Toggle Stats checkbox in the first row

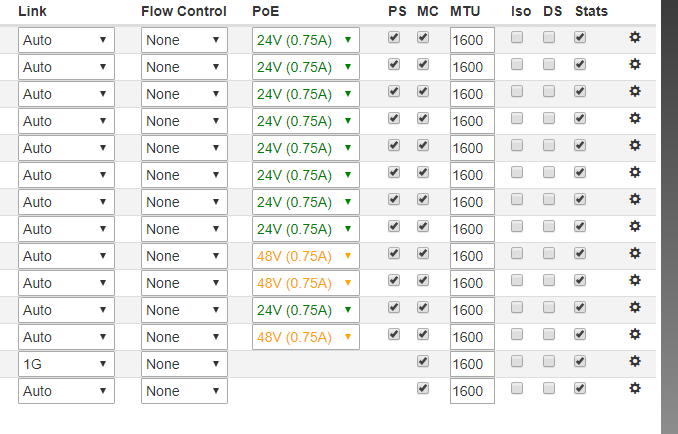point(580,37)
